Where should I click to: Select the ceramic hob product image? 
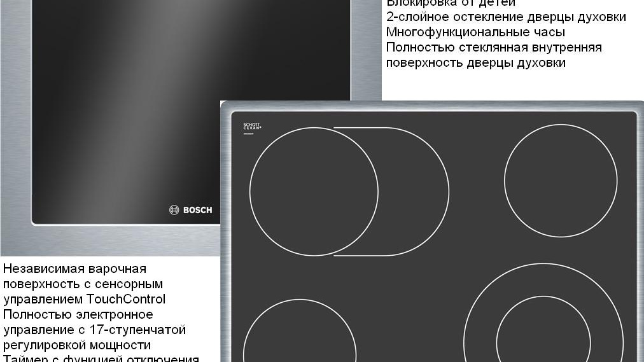click(432, 232)
